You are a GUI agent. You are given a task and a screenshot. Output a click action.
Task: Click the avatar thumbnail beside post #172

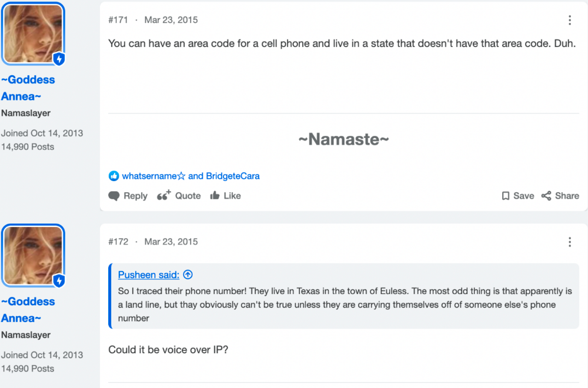33,256
